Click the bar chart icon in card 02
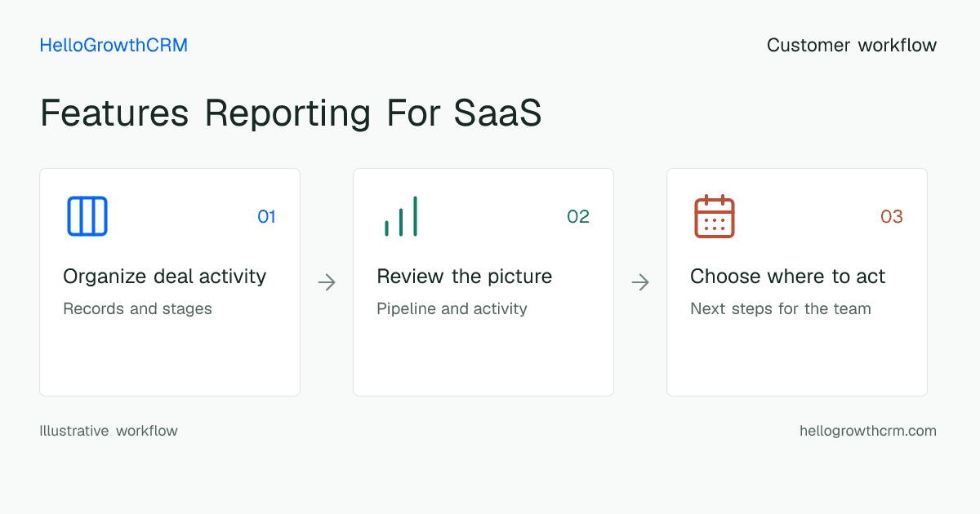980x514 pixels. [x=401, y=216]
